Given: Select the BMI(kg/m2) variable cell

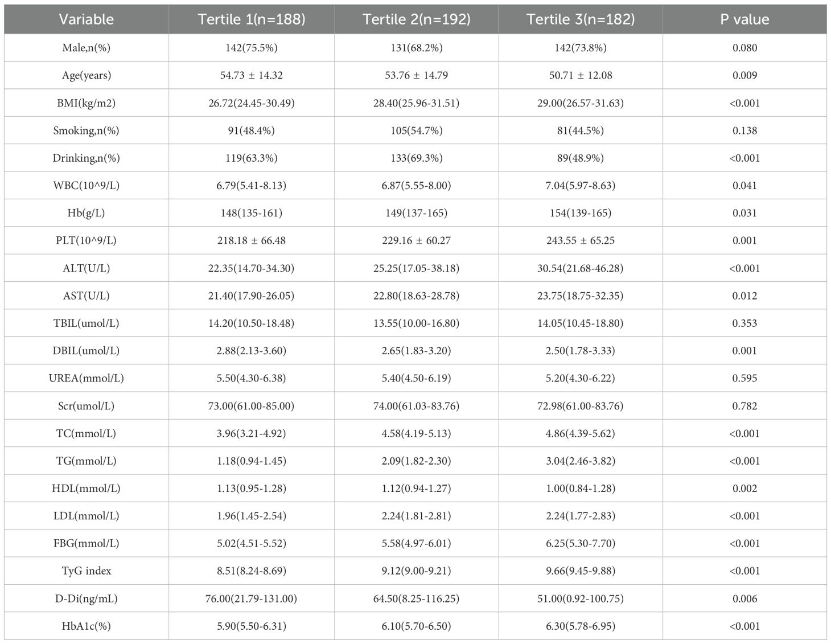Looking at the screenshot, I should [x=87, y=103].
